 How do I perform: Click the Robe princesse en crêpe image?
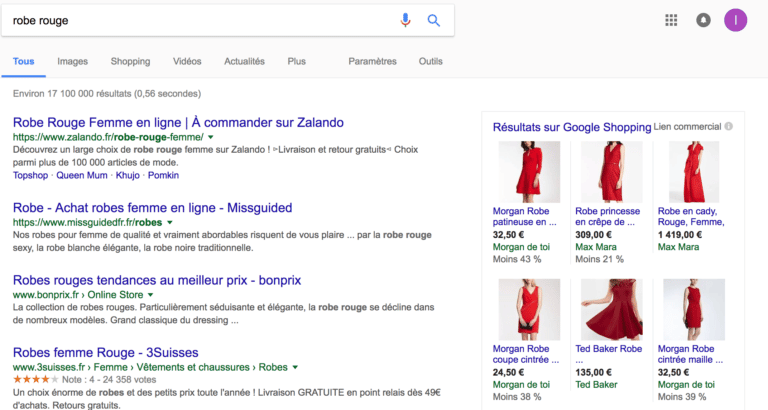[x=611, y=172]
